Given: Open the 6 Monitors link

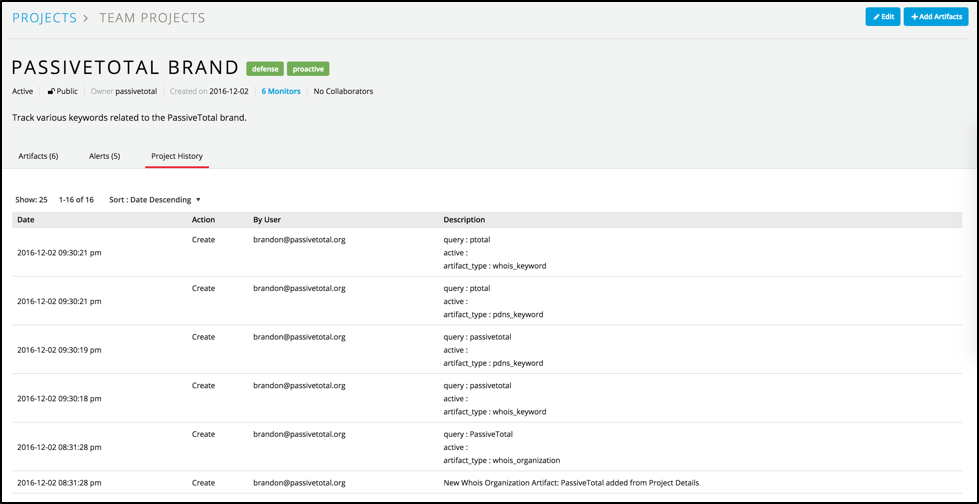Looking at the screenshot, I should coord(281,91).
